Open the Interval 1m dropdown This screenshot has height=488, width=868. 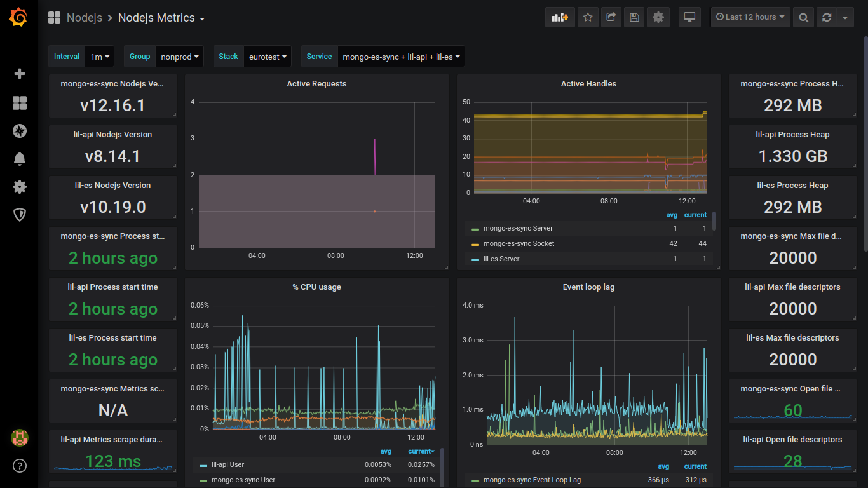100,57
